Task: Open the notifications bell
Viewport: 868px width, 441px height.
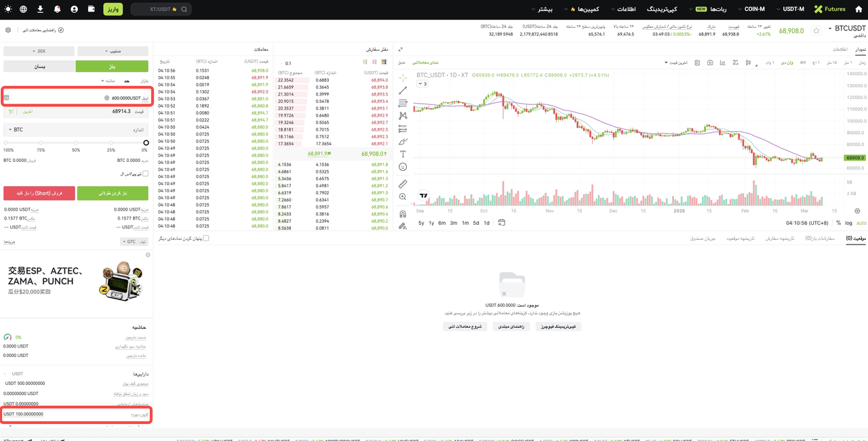Action: 57,9
